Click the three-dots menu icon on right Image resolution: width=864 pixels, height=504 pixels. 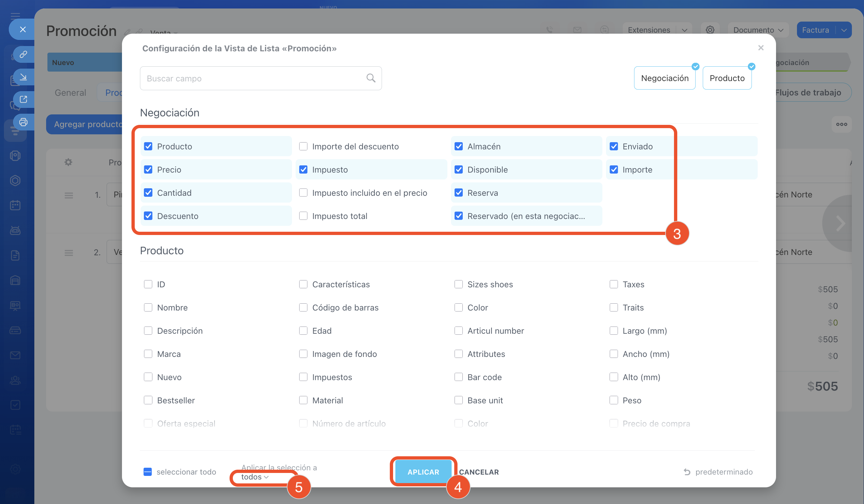point(841,125)
